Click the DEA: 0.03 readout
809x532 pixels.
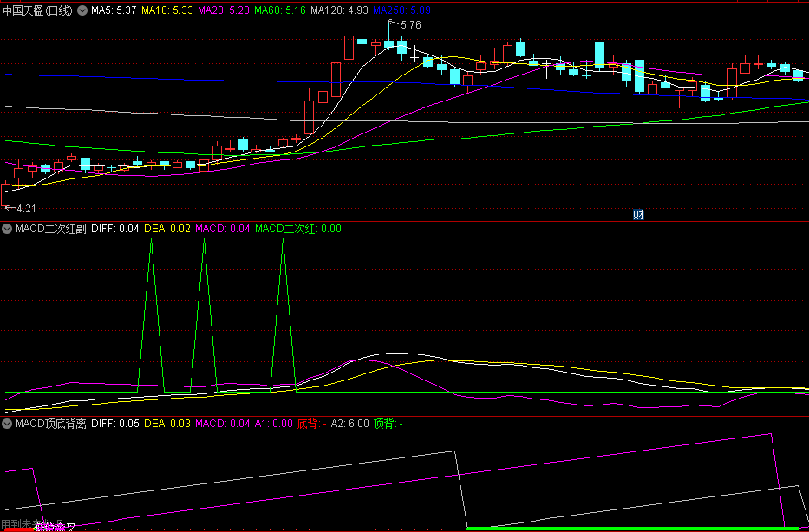[x=167, y=424]
